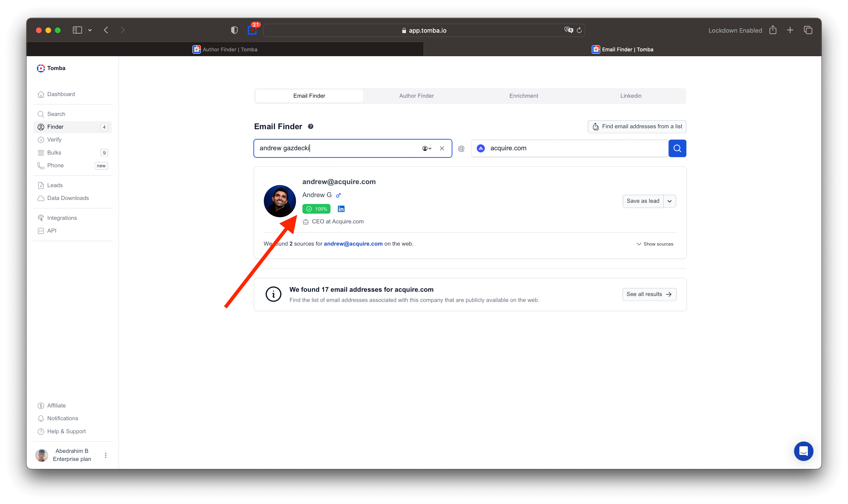Switch to the Email Finder tab
The image size is (848, 504).
pos(309,96)
